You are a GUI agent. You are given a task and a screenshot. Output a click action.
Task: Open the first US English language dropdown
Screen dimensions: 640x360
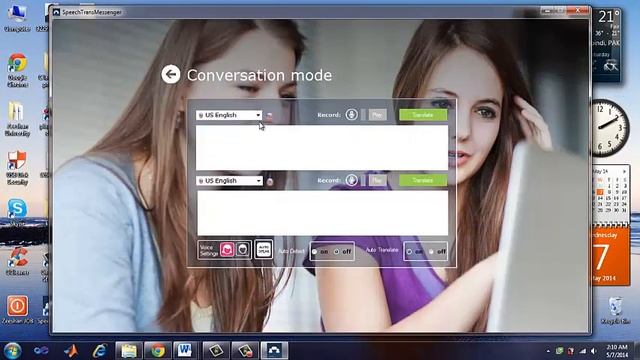[x=229, y=115]
